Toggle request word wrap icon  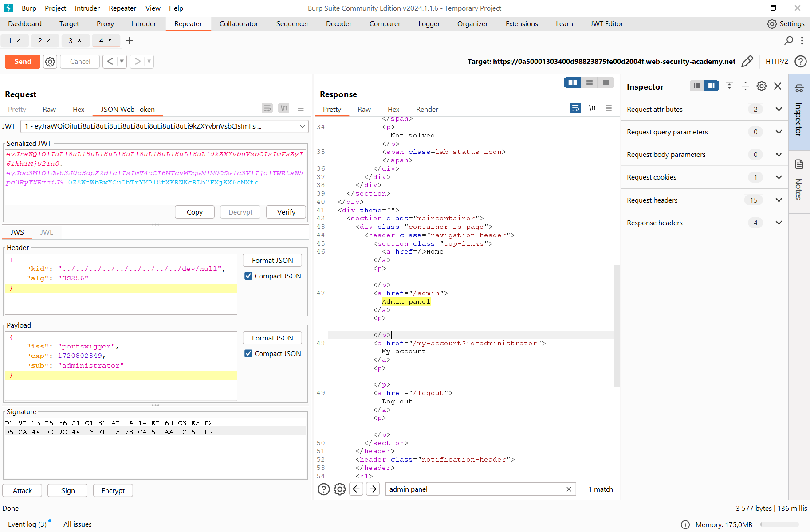tap(267, 108)
